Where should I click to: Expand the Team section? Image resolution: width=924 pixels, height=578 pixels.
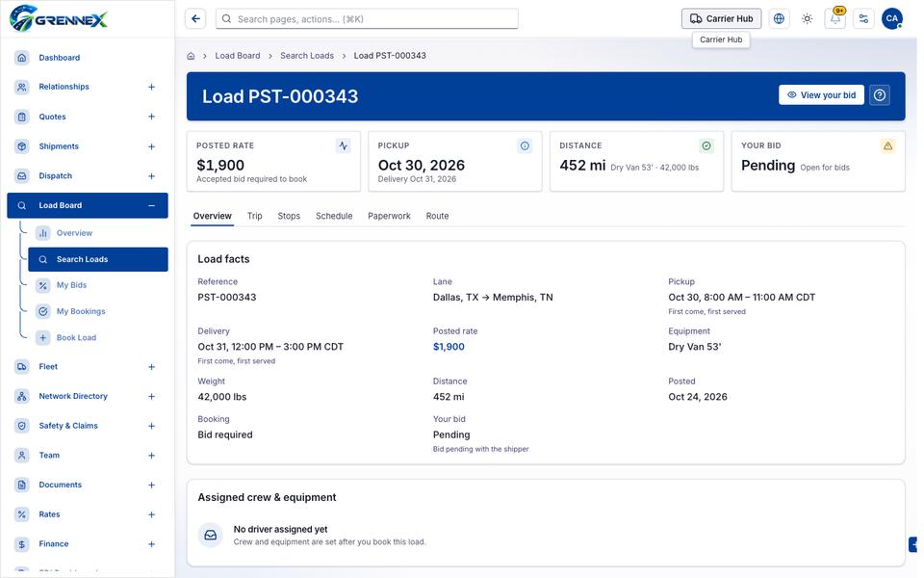(151, 456)
